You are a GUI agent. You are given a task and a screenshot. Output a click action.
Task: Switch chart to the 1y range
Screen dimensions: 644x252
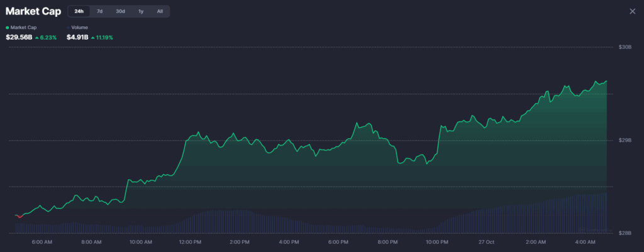click(x=141, y=11)
